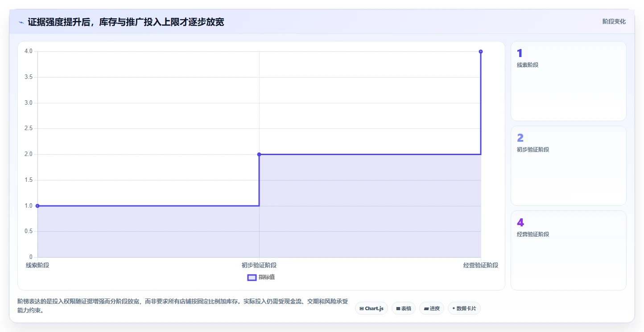Image resolution: width=644 pixels, height=332 pixels.
Task: Toggle the 指标值 legend color box
Action: (252, 277)
